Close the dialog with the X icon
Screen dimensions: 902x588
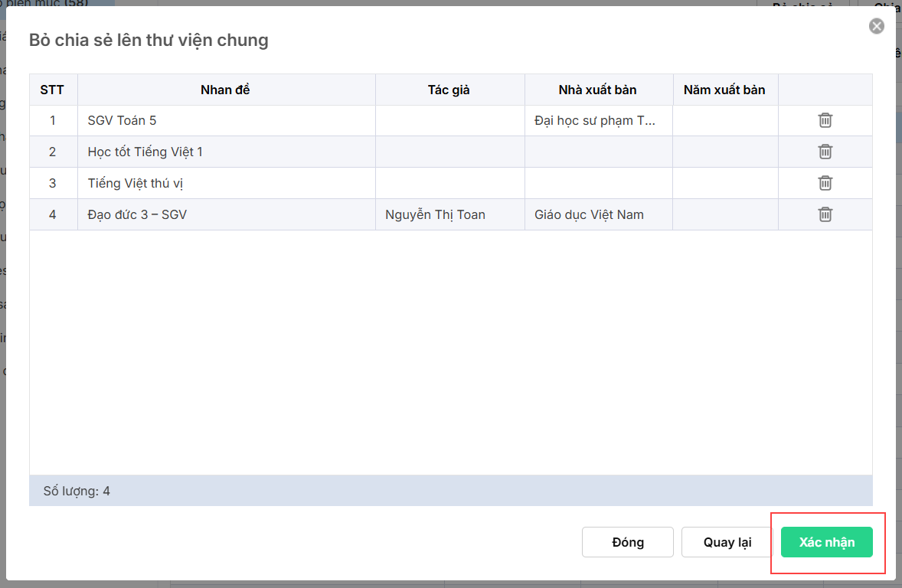[876, 27]
